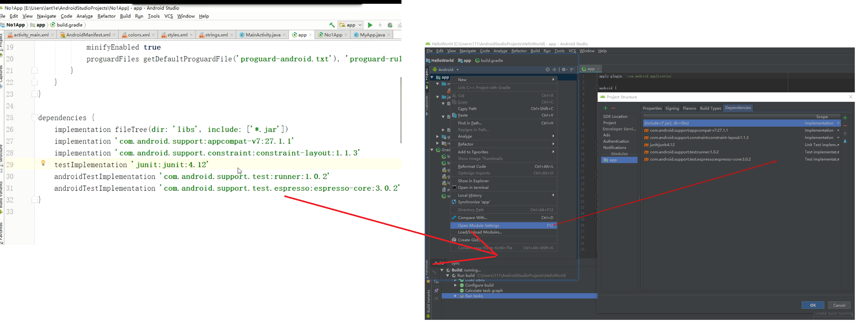The width and height of the screenshot is (868, 334).
Task: Switch to the Flavors tab
Action: pyautogui.click(x=689, y=108)
